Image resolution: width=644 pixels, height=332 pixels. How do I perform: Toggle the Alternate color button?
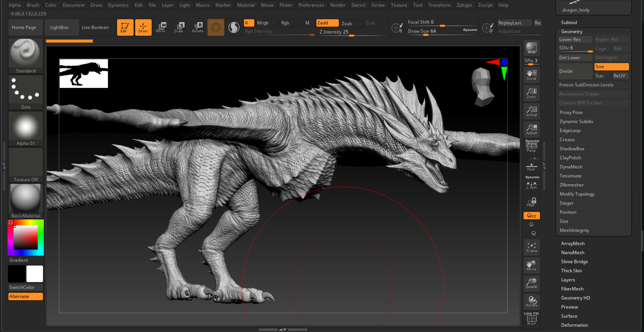[x=26, y=296]
